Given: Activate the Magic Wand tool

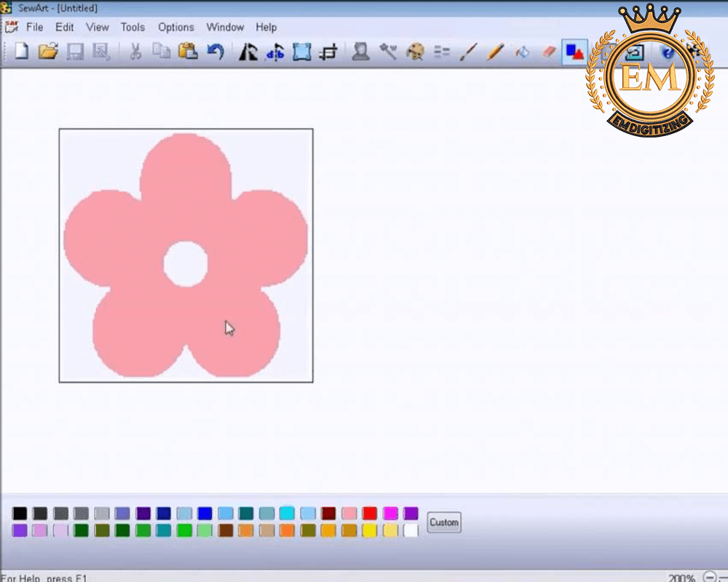Looking at the screenshot, I should [388, 52].
